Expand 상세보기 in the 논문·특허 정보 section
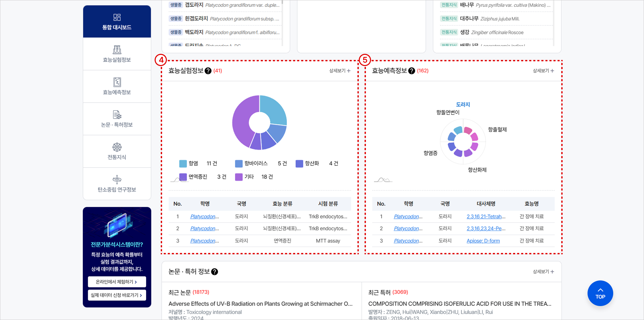 pyautogui.click(x=542, y=272)
